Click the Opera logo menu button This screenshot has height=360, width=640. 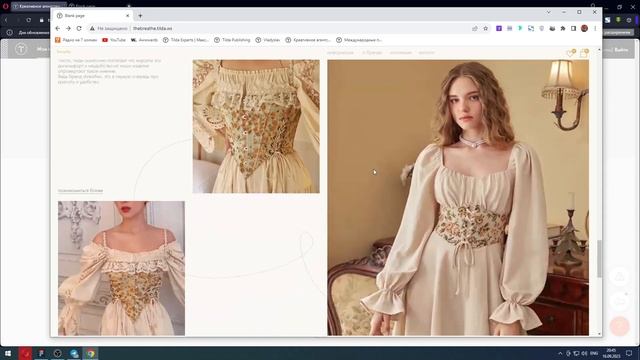5,6
